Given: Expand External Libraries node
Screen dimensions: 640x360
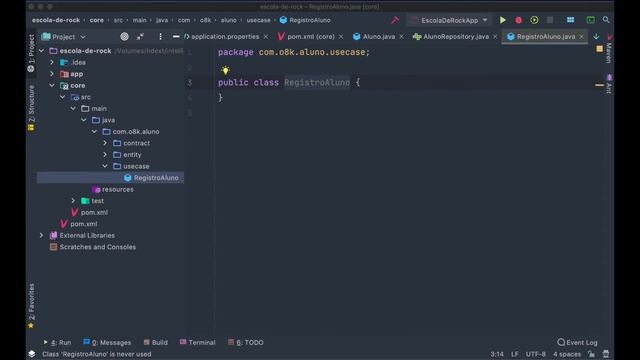Looking at the screenshot, I should [41, 235].
